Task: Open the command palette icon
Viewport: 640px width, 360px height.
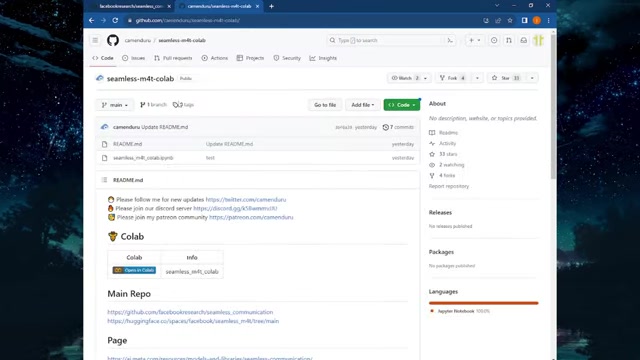Action: pos(450,40)
